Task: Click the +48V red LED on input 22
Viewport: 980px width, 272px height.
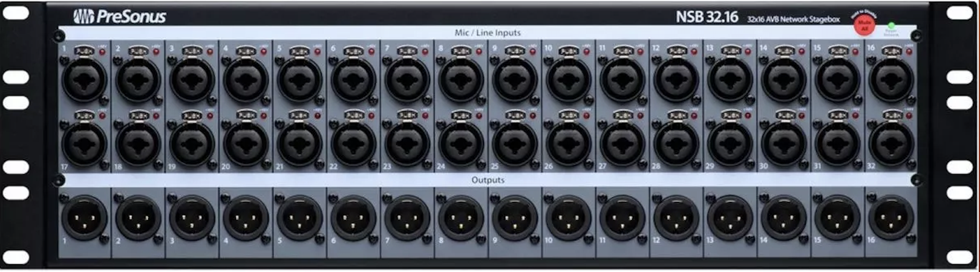Action: point(371,115)
